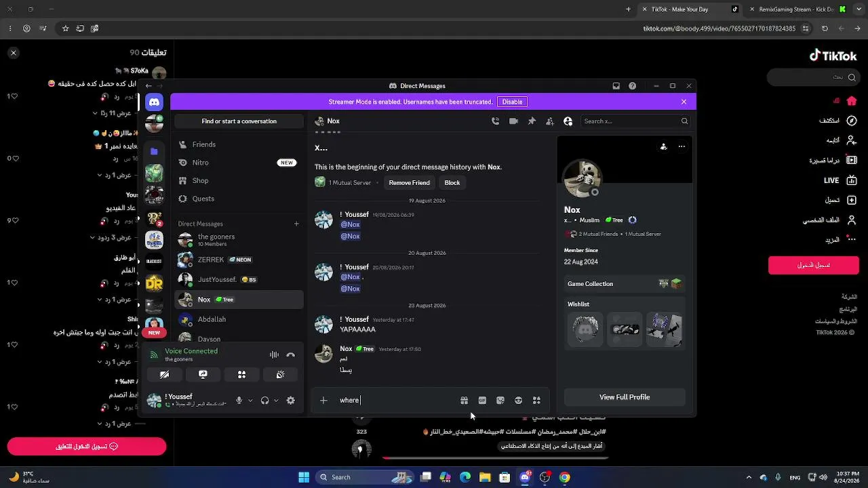Open the Nitro page

pyautogui.click(x=239, y=163)
